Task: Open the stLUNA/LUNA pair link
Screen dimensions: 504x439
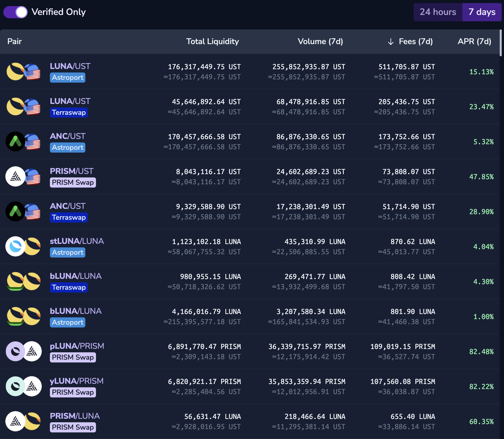Action: click(x=77, y=241)
